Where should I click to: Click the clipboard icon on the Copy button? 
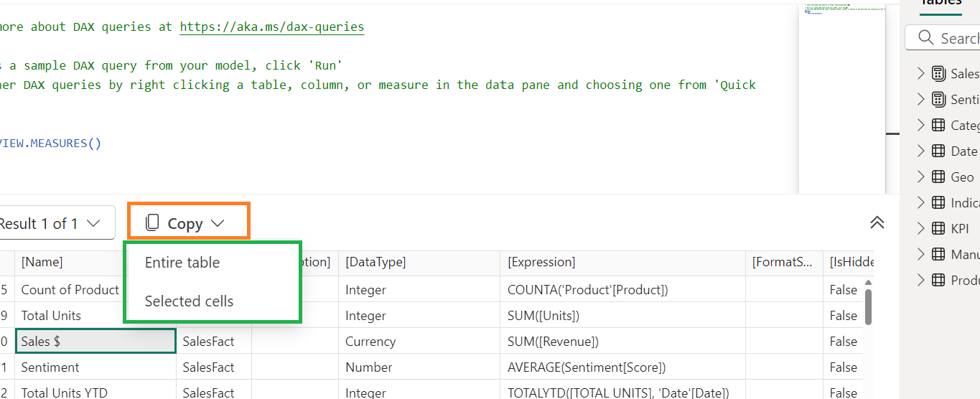[x=152, y=223]
